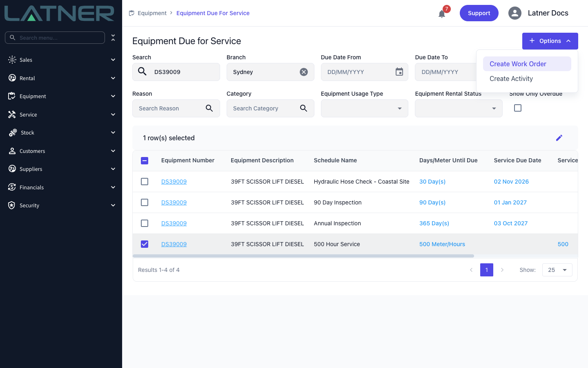
Task: Click the Equipment clipboard icon in the sidebar
Action: [12, 96]
